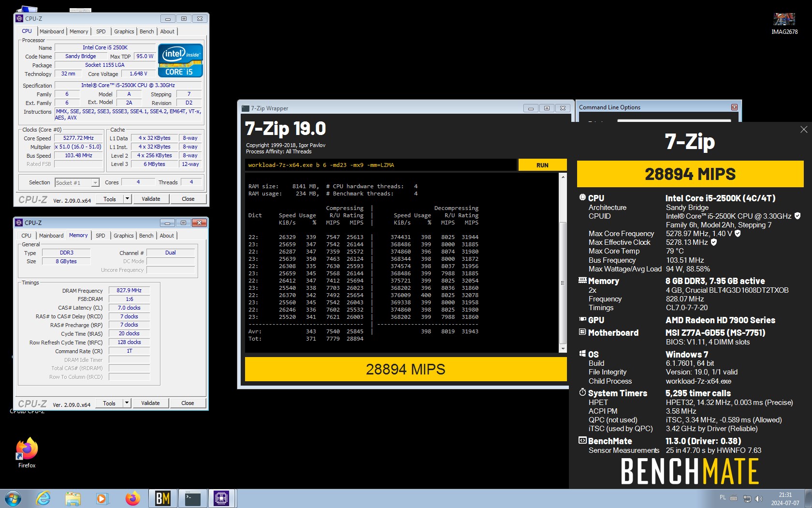The height and width of the screenshot is (508, 812).
Task: Click Show Desktop strip at taskbar end
Action: click(808, 498)
